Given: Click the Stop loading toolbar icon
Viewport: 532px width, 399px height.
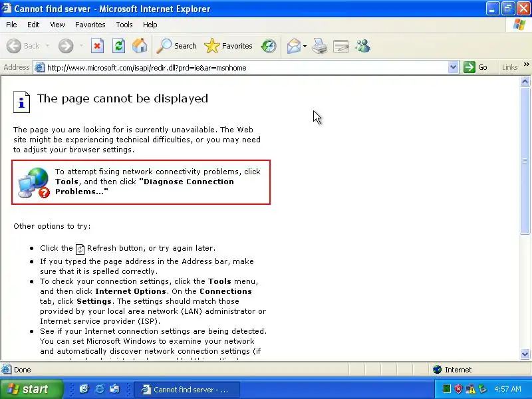Looking at the screenshot, I should [x=97, y=46].
